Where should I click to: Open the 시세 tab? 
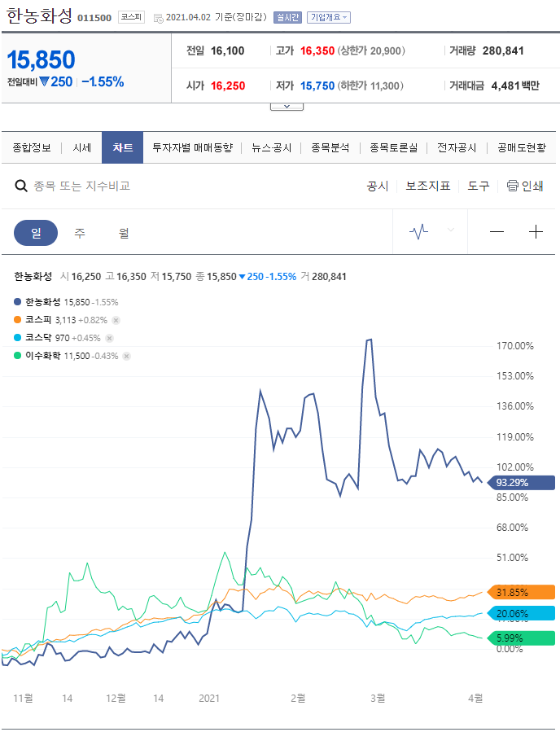(x=82, y=148)
